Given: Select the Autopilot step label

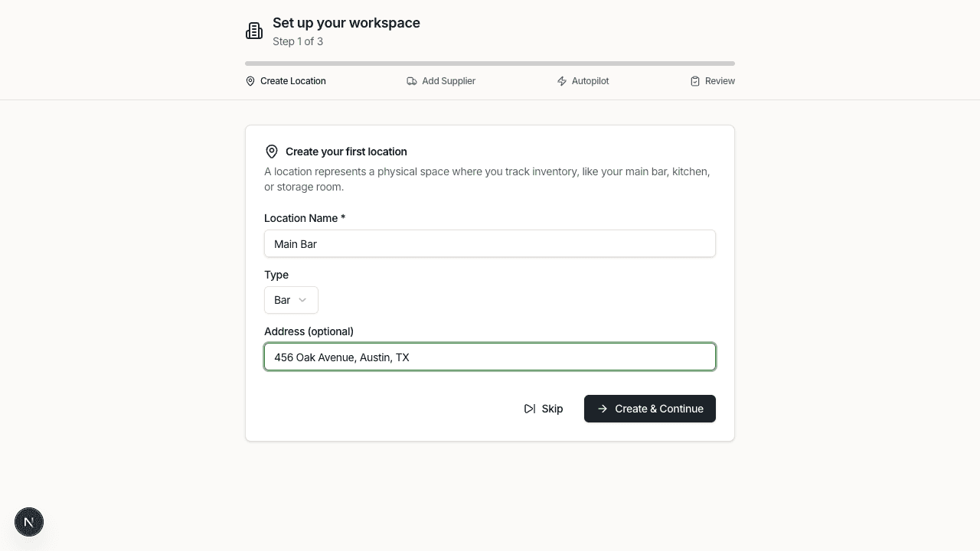Looking at the screenshot, I should pos(590,80).
